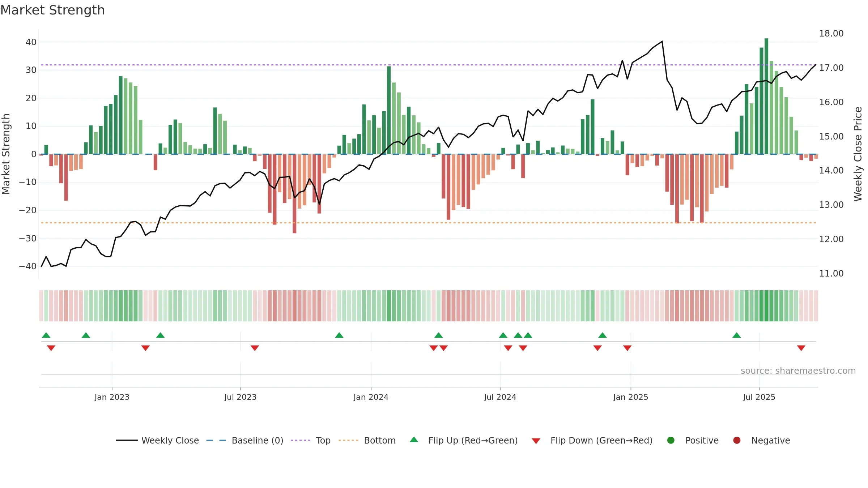868x488 pixels.
Task: Toggle the Weekly Close legend label
Action: coord(170,440)
